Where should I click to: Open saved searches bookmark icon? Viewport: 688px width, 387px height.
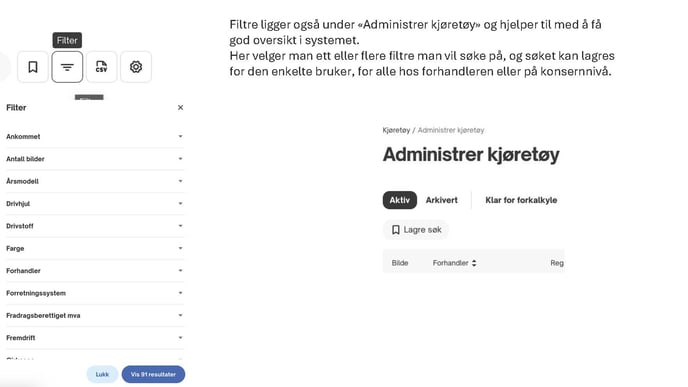coord(33,67)
